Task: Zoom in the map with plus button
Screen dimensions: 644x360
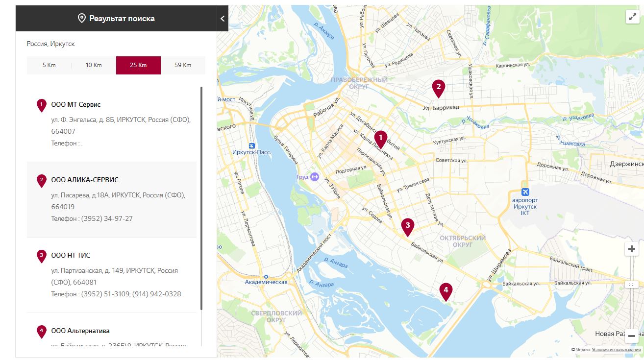Action: (631, 249)
